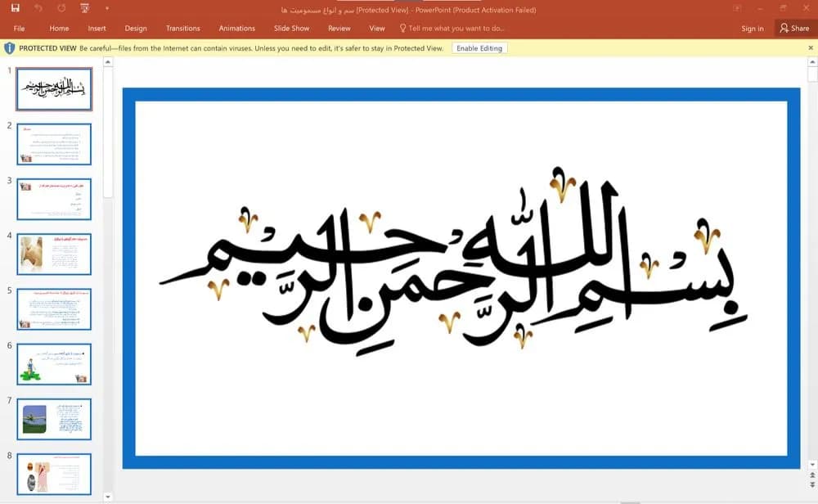818x504 pixels.
Task: Select slide 8 thumbnail
Action: click(54, 475)
